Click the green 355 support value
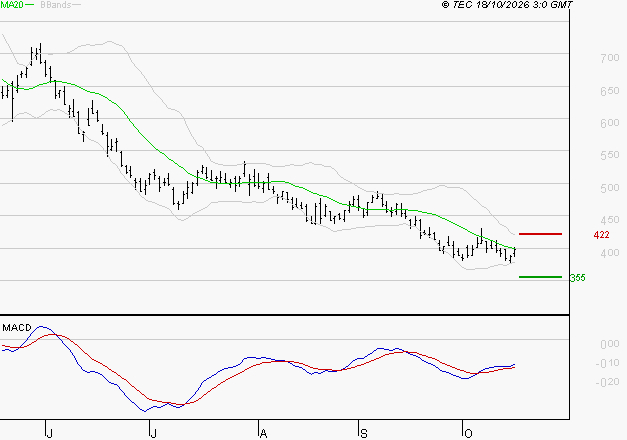The image size is (627, 440). point(577,277)
